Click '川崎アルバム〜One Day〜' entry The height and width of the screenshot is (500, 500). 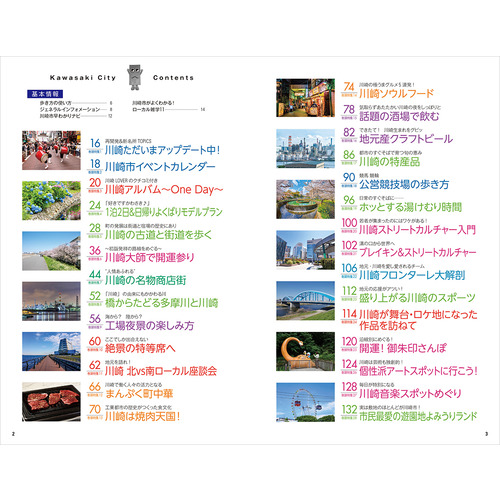[164, 190]
